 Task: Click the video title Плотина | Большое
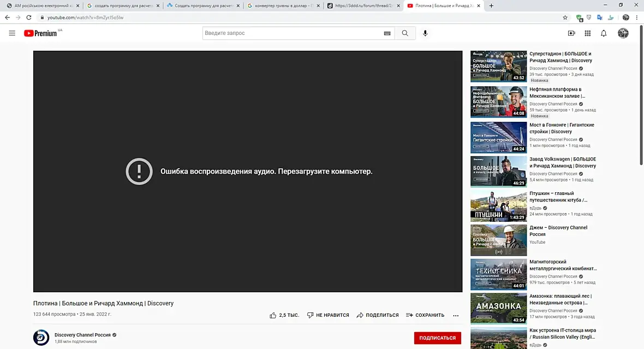[103, 303]
